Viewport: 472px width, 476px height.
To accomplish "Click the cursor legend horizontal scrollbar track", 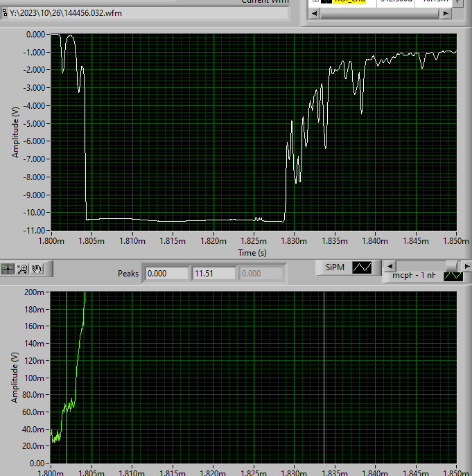I will 380,13.
